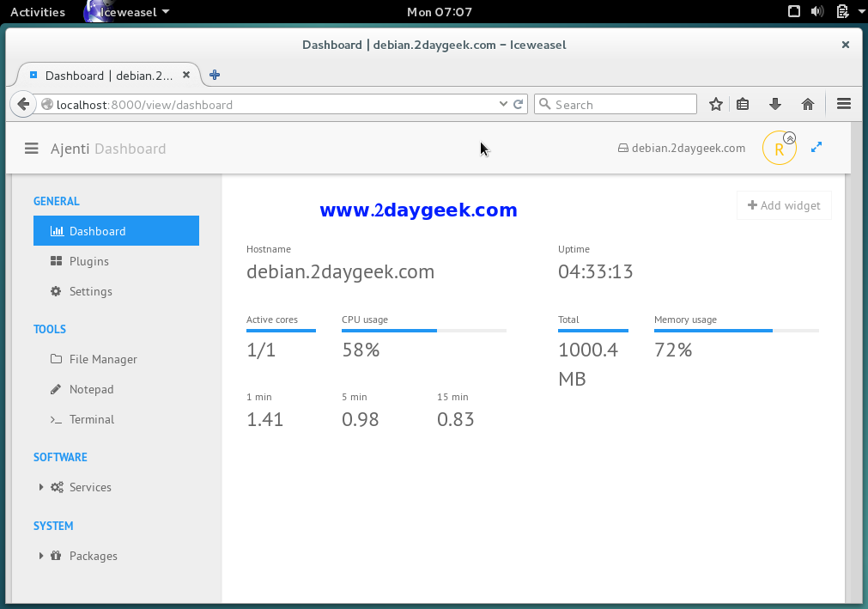Click the CPU usage progress bar
This screenshot has width=868, height=609.
[x=424, y=331]
